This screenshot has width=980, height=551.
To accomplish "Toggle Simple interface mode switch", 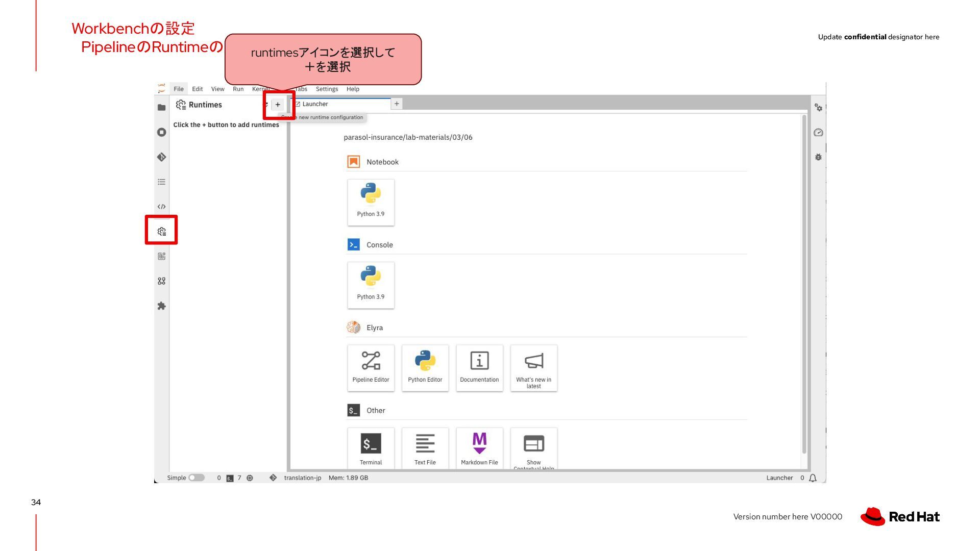I will [197, 478].
